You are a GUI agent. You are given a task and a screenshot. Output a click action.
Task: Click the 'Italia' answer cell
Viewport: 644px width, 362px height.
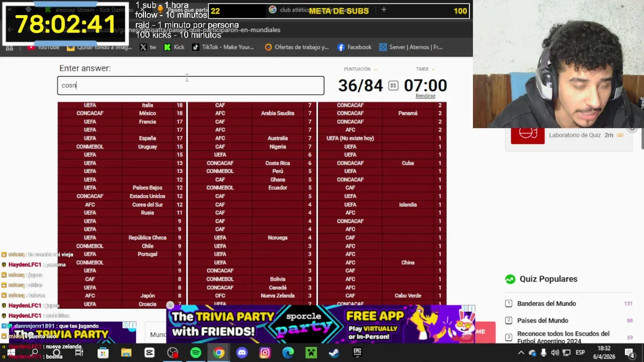pyautogui.click(x=147, y=106)
